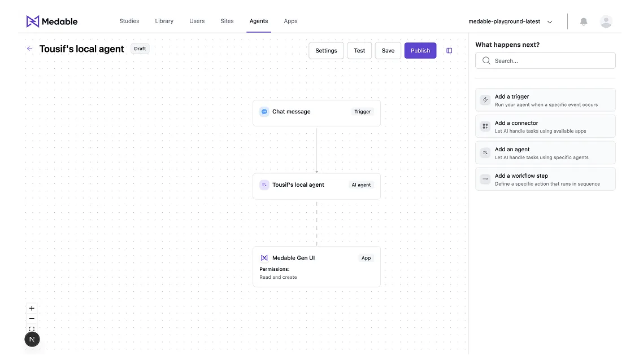Image resolution: width=639 pixels, height=364 pixels.
Task: Click the lightning bolt trigger icon
Action: [x=485, y=100]
